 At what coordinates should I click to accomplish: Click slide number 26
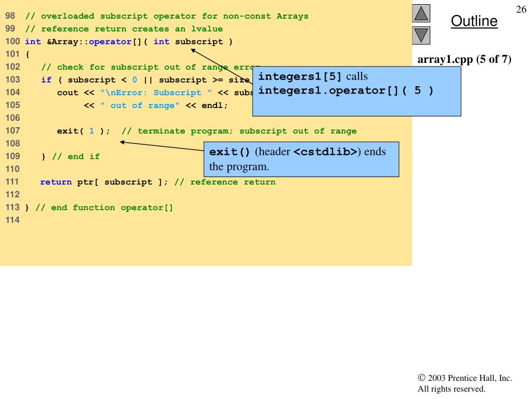pyautogui.click(x=521, y=9)
